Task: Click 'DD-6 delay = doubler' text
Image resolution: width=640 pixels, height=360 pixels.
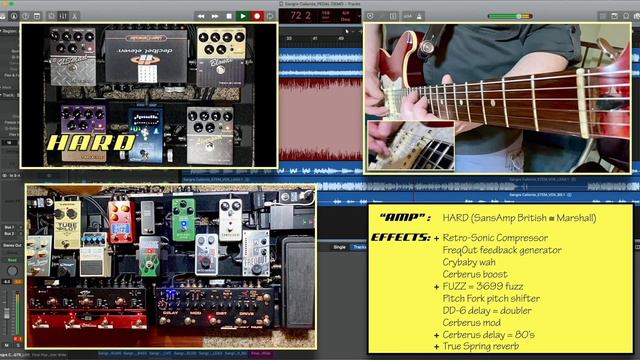Action: [x=487, y=310]
